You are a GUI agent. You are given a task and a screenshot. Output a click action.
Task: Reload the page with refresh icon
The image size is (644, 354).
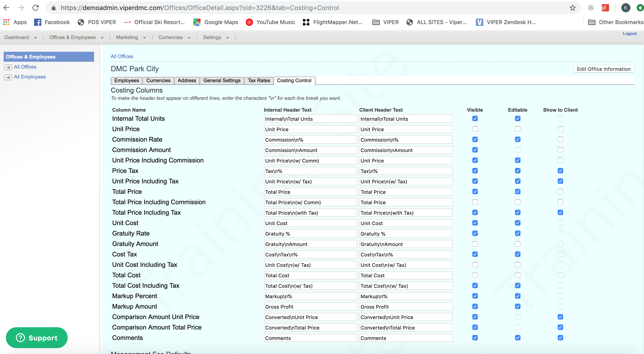[35, 8]
